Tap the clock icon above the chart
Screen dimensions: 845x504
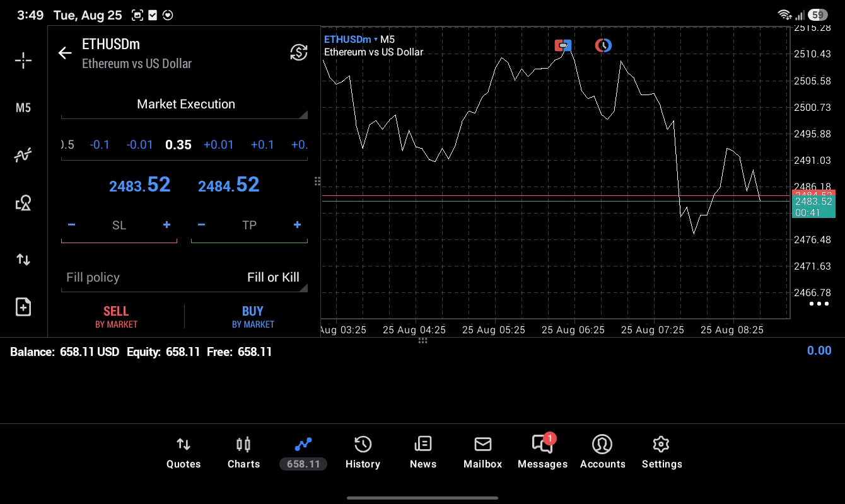(603, 45)
